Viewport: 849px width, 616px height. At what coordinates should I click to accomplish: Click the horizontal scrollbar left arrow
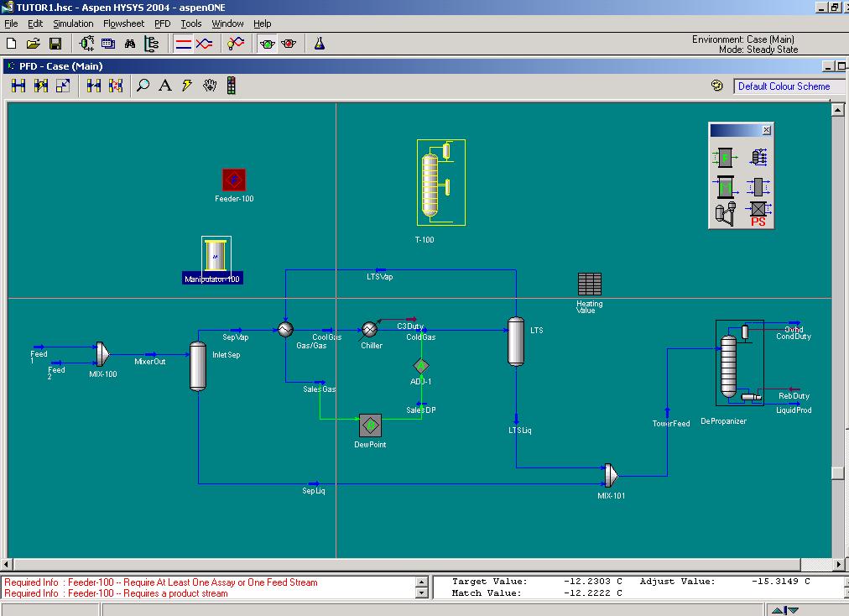pos(7,564)
